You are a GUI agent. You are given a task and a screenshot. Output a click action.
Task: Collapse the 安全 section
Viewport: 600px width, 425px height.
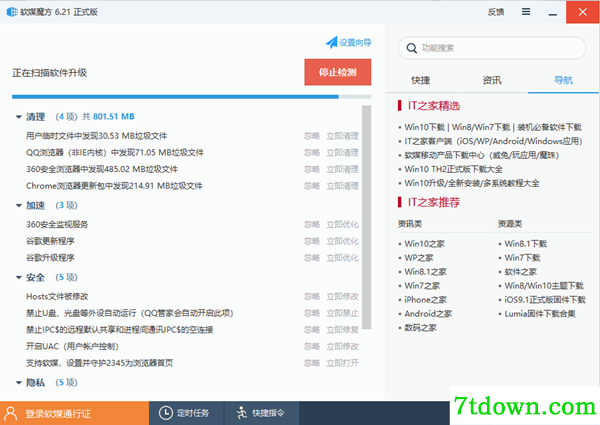18,278
